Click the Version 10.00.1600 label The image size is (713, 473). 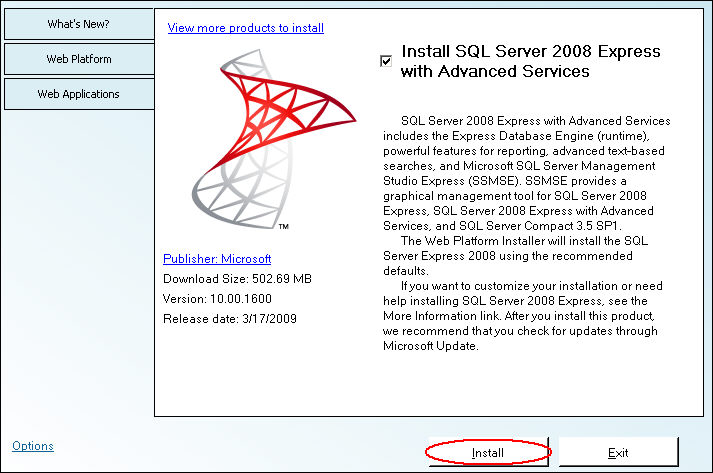(x=217, y=298)
